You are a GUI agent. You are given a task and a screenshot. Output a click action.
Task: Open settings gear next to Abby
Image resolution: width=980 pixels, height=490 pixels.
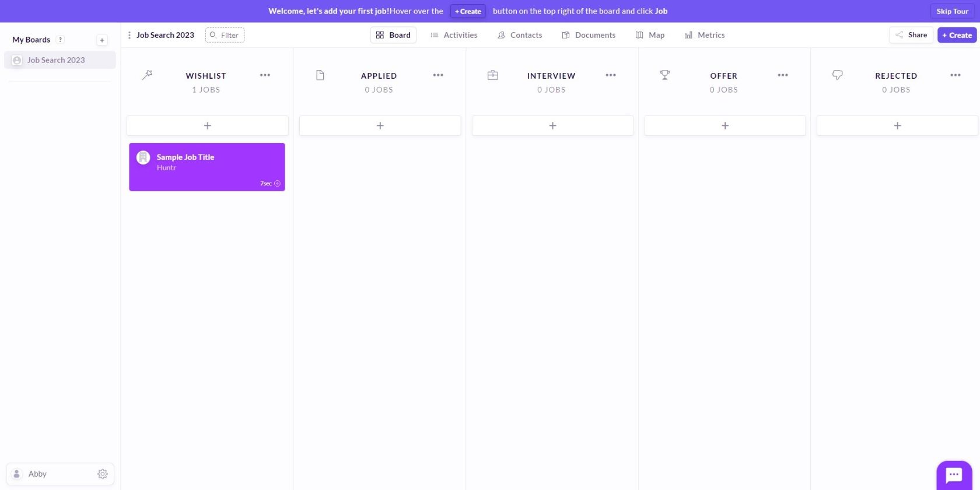tap(103, 474)
